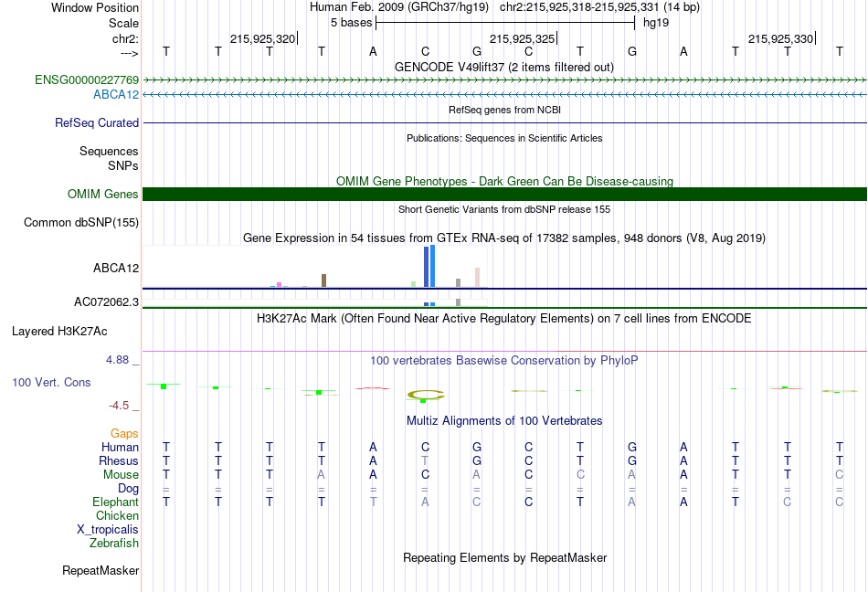Click the gray bar in AC072062.3 expression chart
868x592 pixels.
click(x=459, y=302)
